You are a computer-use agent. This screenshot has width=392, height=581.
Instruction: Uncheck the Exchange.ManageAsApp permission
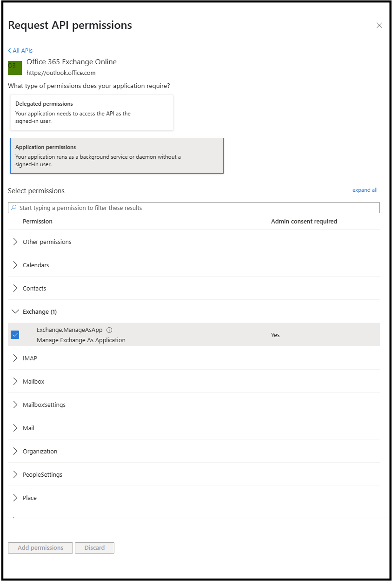pos(15,335)
